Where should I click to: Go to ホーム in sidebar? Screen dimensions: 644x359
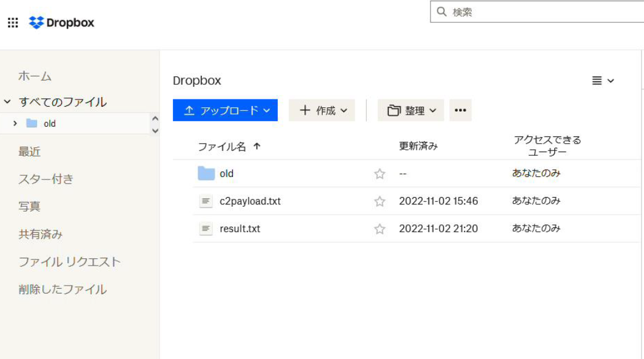pos(35,76)
